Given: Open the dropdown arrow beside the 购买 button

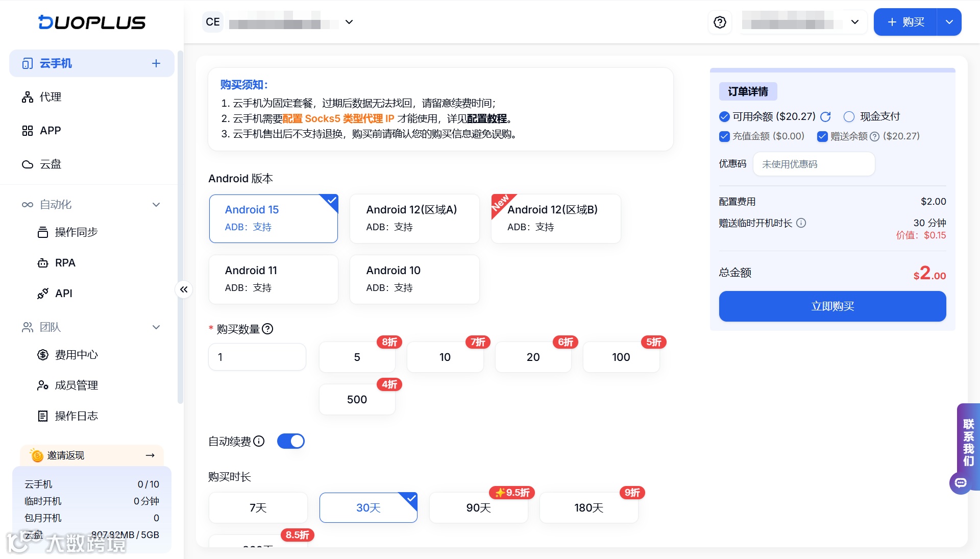Looking at the screenshot, I should [949, 22].
